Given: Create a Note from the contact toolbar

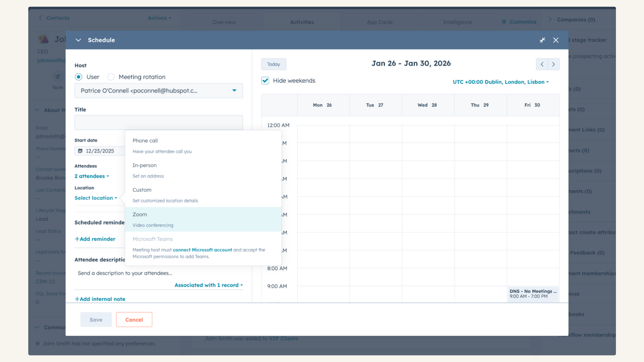Looking at the screenshot, I should (x=57, y=77).
